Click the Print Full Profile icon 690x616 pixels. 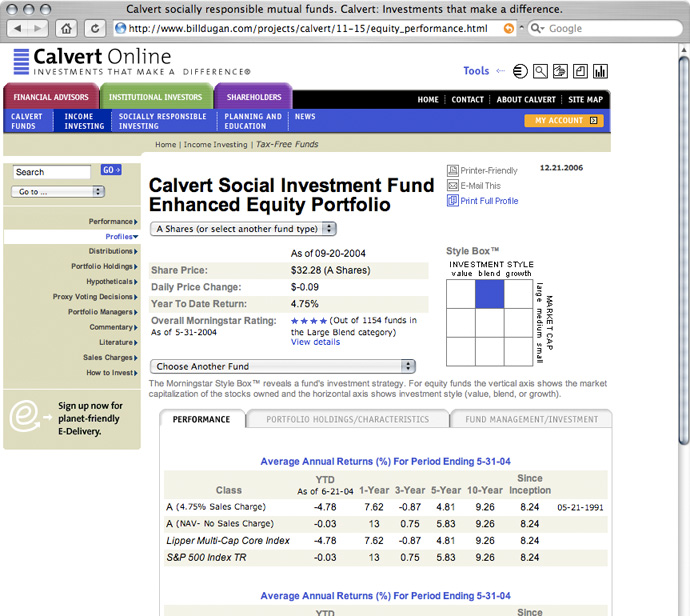(452, 201)
